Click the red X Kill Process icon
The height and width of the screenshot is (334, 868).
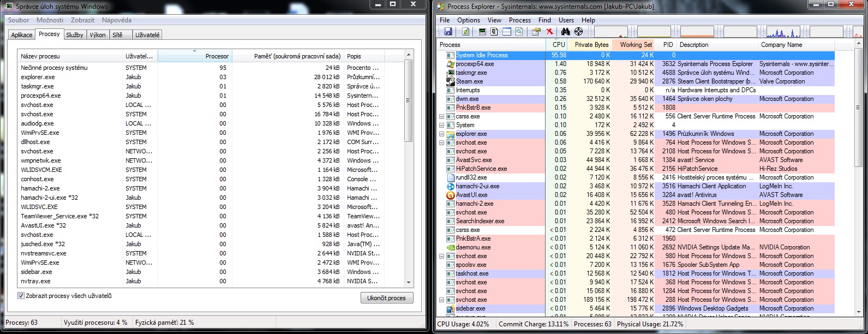coord(550,32)
